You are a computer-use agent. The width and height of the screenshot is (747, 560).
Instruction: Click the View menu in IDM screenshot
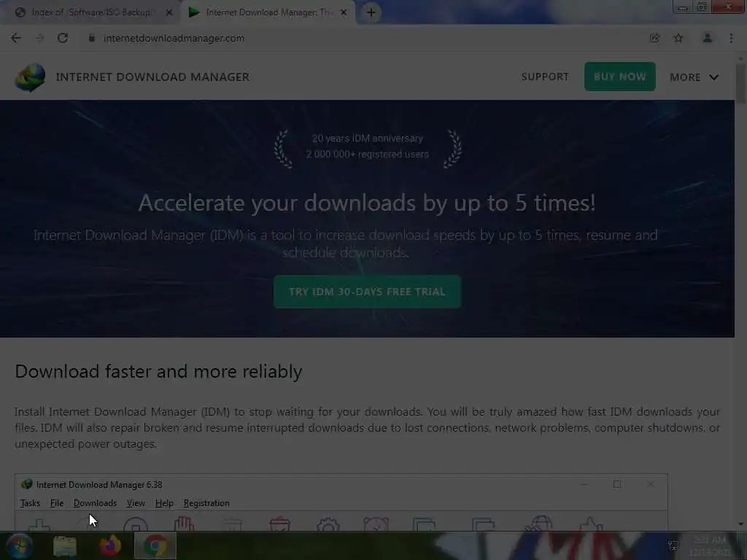[x=136, y=503]
